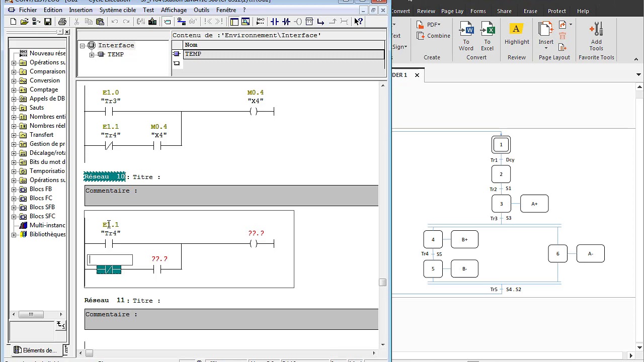Image resolution: width=644 pixels, height=362 pixels.
Task: Download block to PLC icon
Action: 152,22
